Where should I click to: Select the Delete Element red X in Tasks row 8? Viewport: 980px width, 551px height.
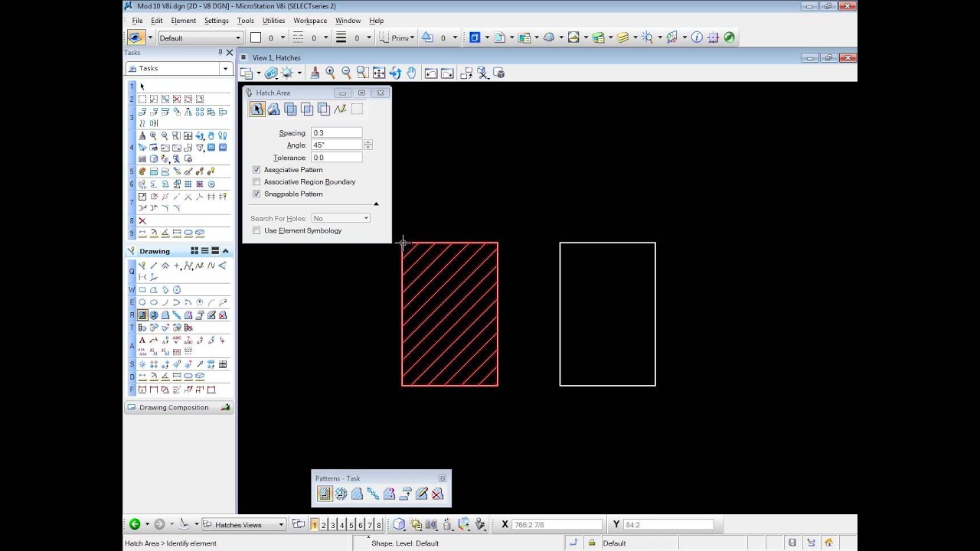[142, 220]
